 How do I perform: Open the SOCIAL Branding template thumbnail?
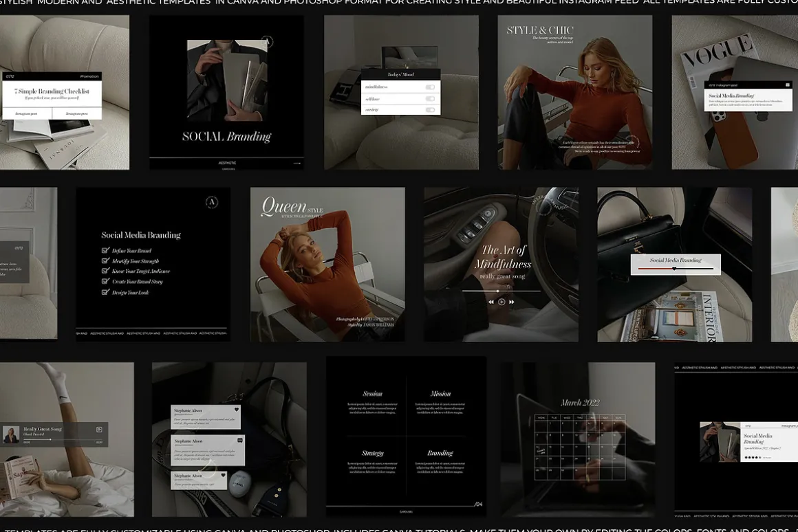point(226,92)
